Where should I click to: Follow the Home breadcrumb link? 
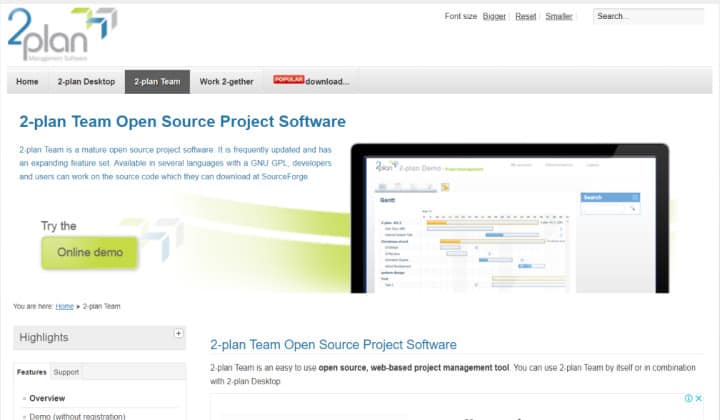coord(65,306)
